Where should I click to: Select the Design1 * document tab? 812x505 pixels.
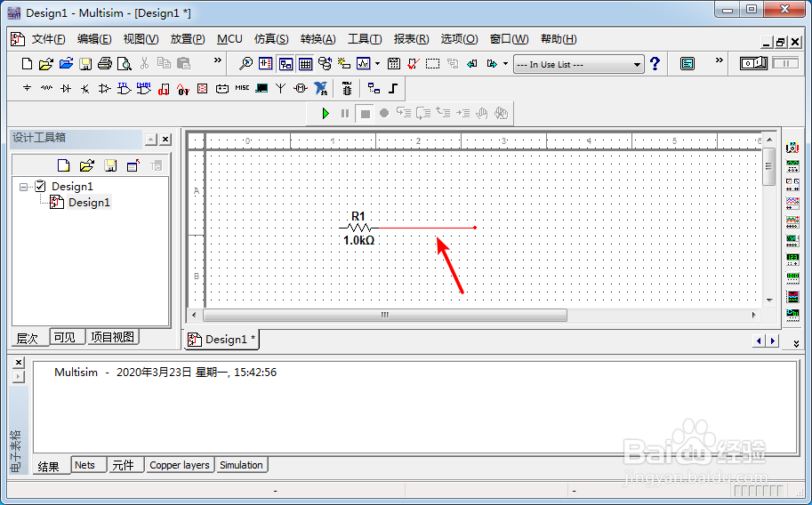pyautogui.click(x=222, y=340)
